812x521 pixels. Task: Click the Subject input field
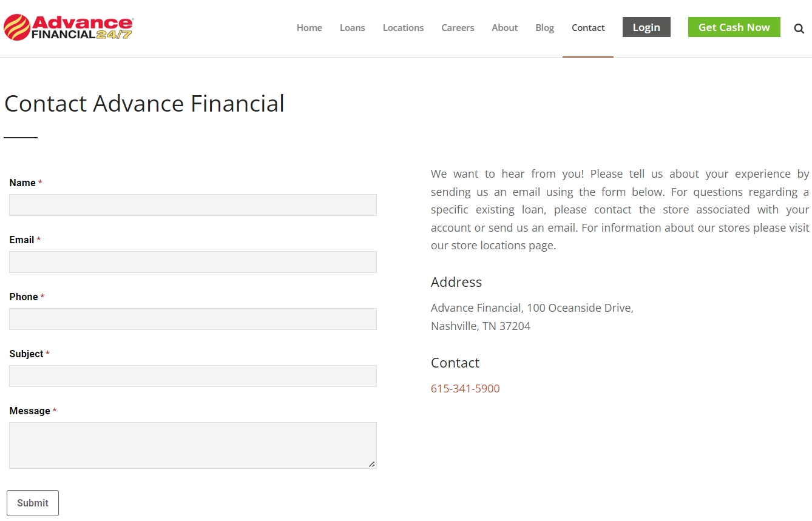coord(192,376)
